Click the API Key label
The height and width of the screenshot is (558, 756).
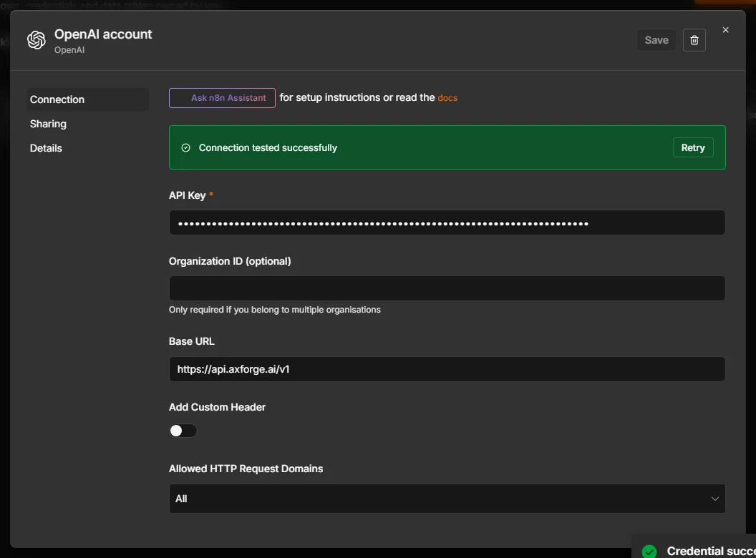pyautogui.click(x=187, y=195)
